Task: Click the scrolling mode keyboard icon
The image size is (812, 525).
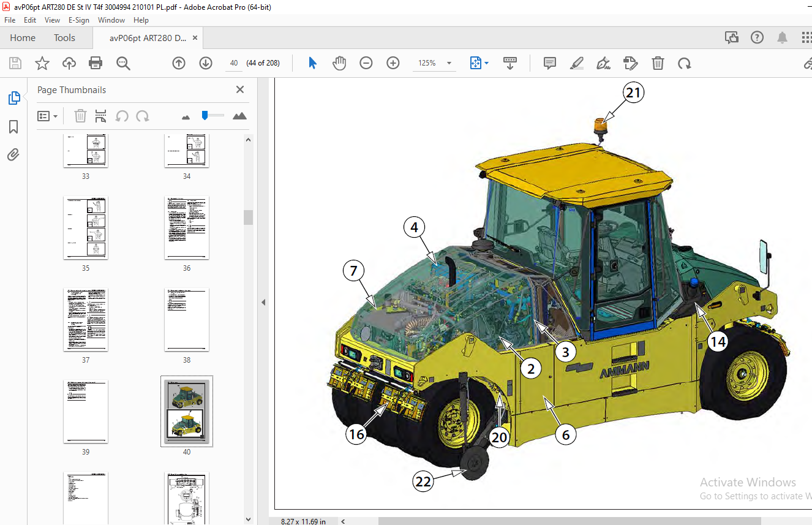Action: (510, 63)
